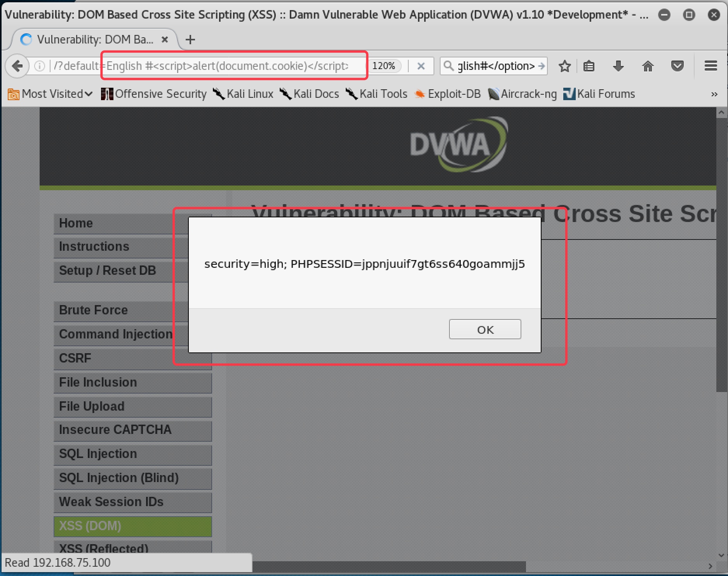Open the Kali Linux bookmark

point(243,94)
